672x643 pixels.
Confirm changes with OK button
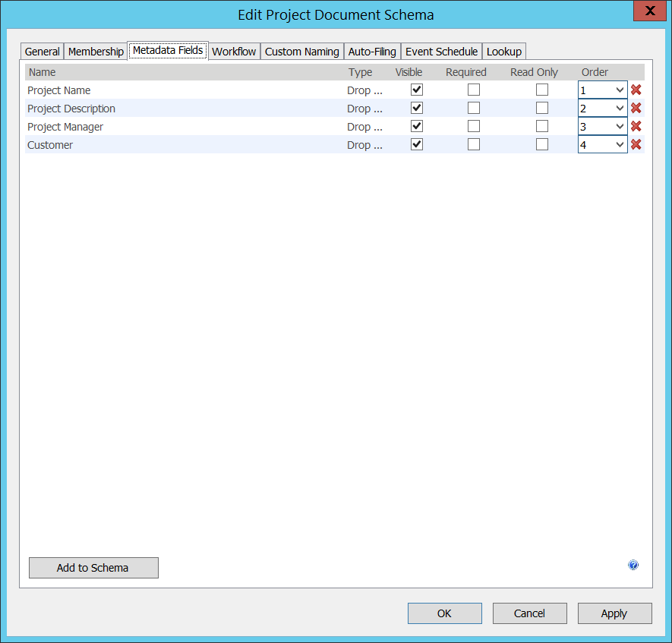444,613
